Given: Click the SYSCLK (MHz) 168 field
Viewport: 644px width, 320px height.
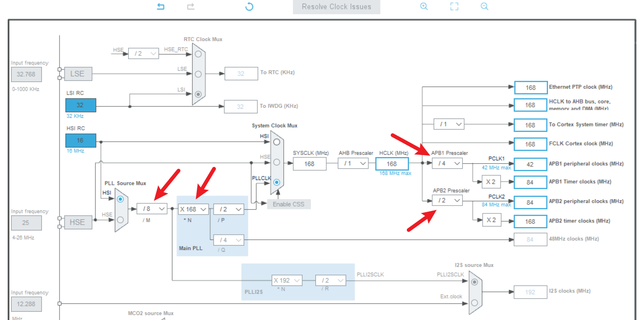Looking at the screenshot, I should [x=310, y=164].
